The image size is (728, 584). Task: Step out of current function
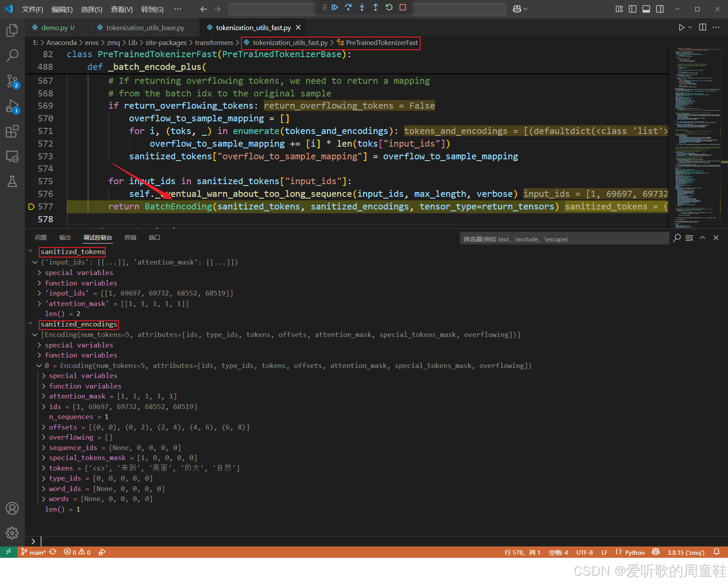(376, 7)
